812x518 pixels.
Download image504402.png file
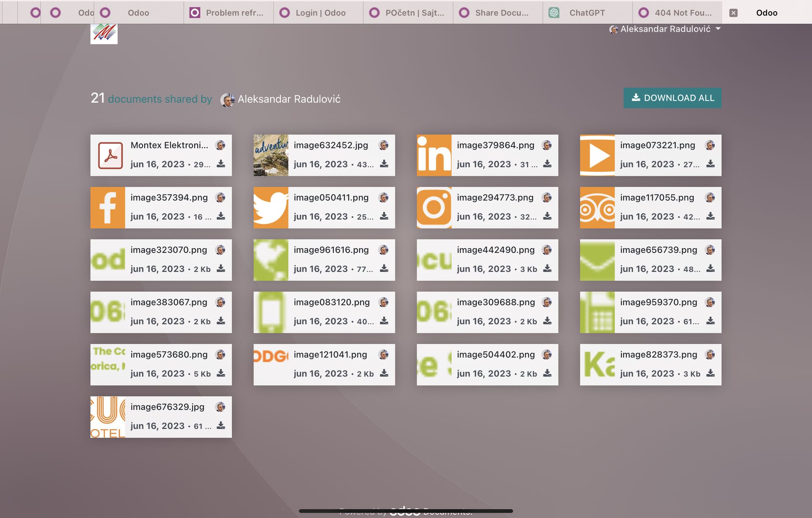pyautogui.click(x=547, y=373)
